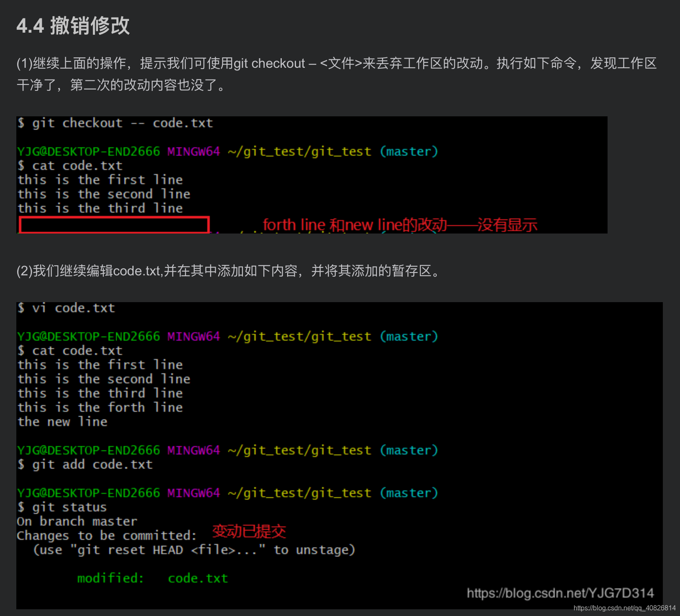Click green 'modified:' label

[x=111, y=578]
